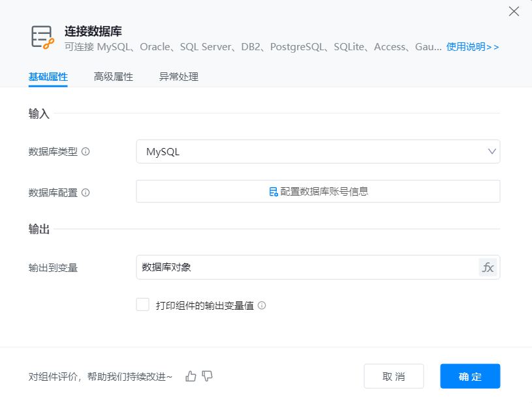Click the info icon after 打印组件的输出变量值
Screen dimensions: 532x403
click(262, 305)
